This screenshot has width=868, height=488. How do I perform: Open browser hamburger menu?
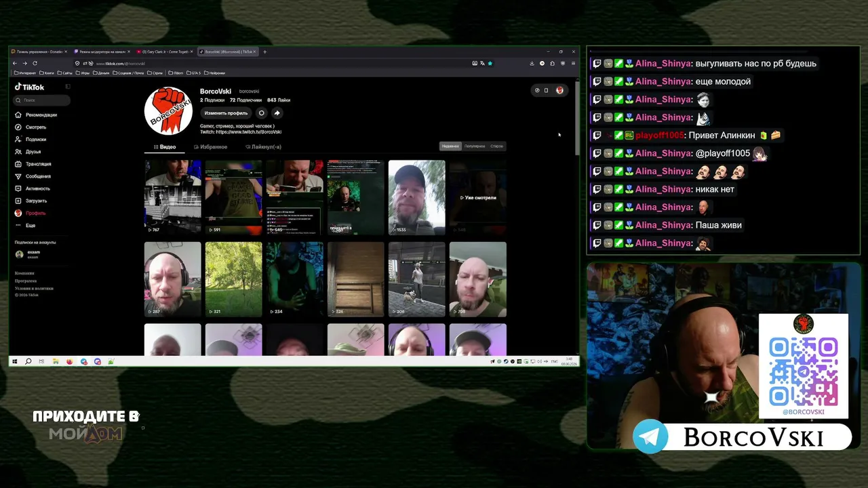(573, 63)
